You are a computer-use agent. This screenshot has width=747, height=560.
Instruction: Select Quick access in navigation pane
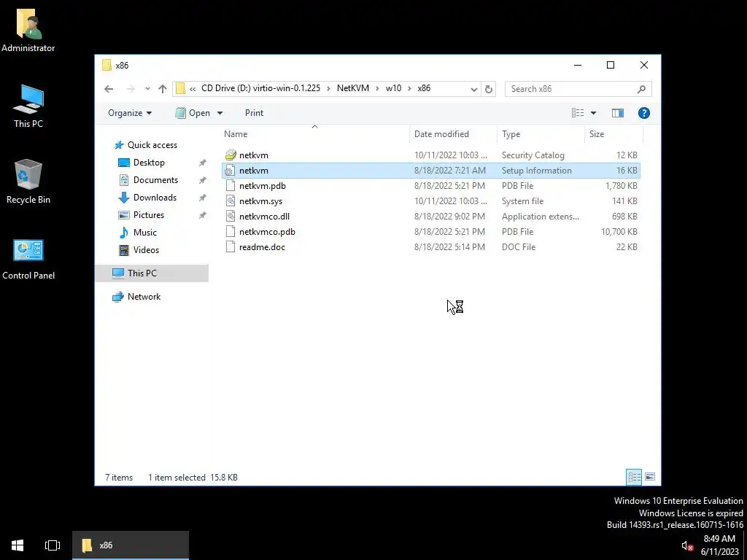[x=152, y=145]
